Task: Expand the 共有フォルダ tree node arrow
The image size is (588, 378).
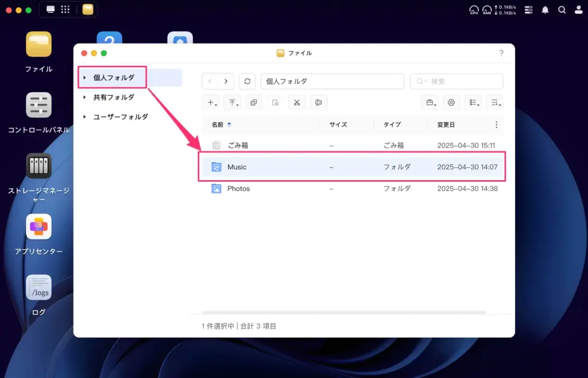Action: pyautogui.click(x=85, y=98)
